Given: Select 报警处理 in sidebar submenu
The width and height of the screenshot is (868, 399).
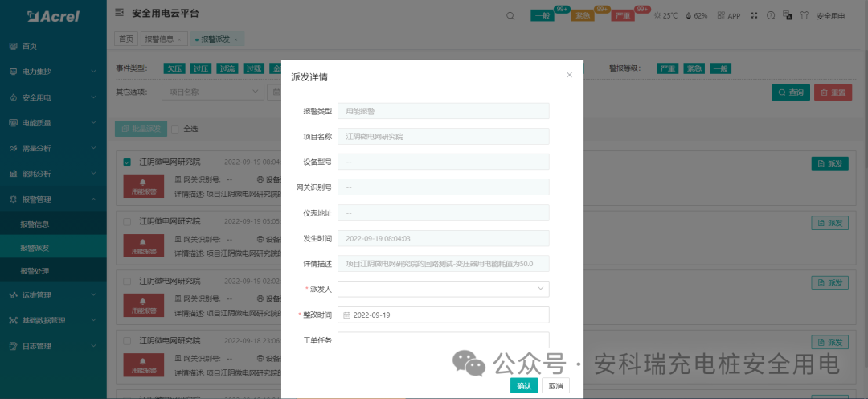Looking at the screenshot, I should [53, 271].
